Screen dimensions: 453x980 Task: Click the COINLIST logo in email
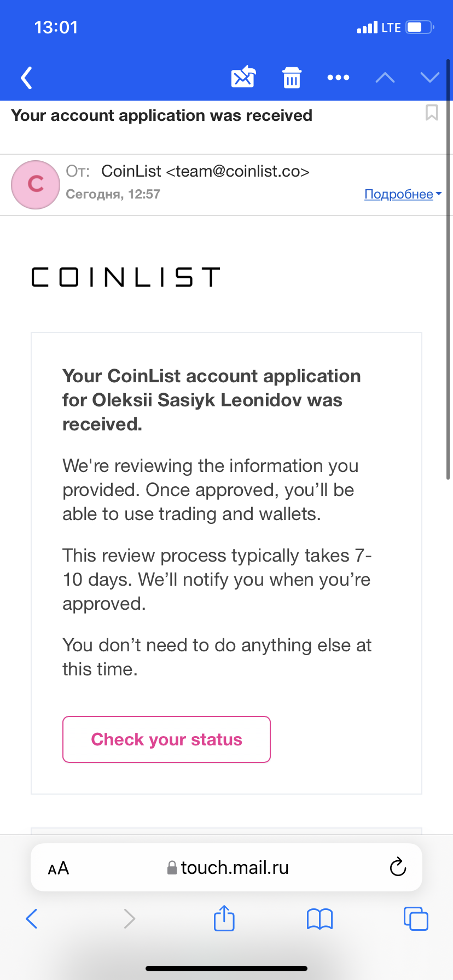(126, 277)
